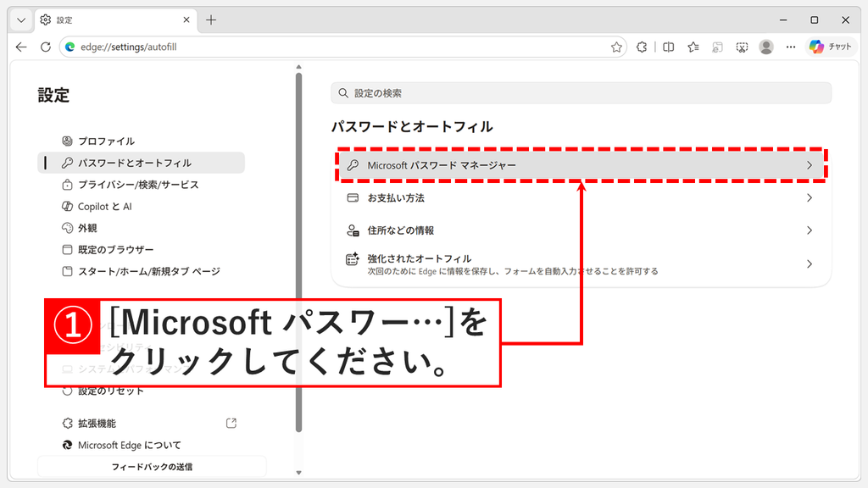Open Microsoft パスワード マネージャー row
The height and width of the screenshot is (488, 868).
coord(581,165)
